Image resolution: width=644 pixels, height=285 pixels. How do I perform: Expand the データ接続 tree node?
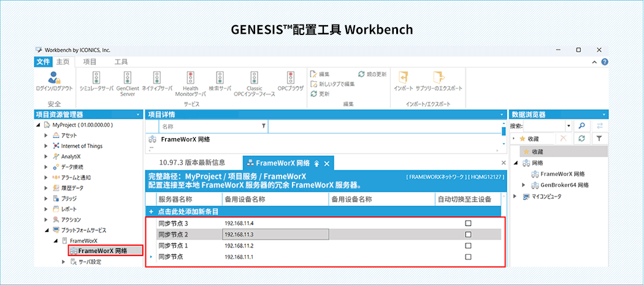tap(46, 167)
